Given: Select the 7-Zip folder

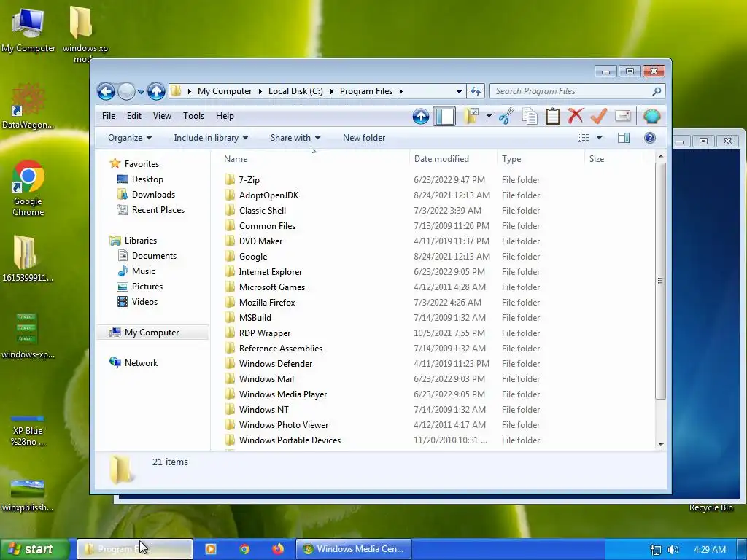Looking at the screenshot, I should tap(249, 180).
